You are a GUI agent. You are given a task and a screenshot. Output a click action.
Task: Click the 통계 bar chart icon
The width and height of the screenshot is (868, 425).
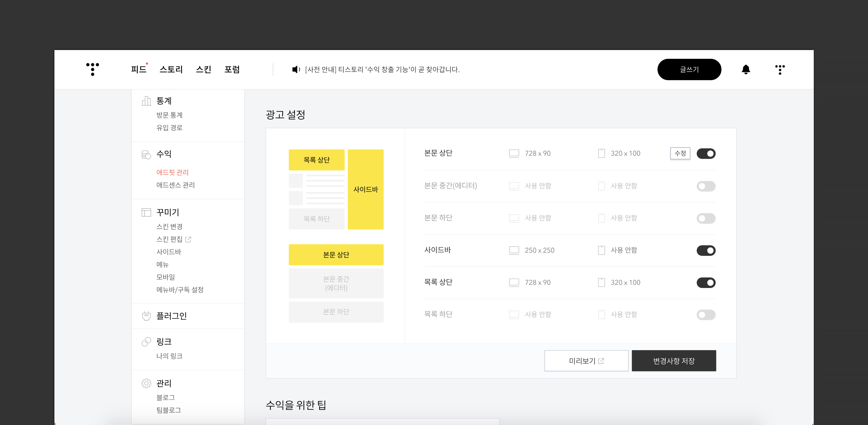[x=146, y=101]
